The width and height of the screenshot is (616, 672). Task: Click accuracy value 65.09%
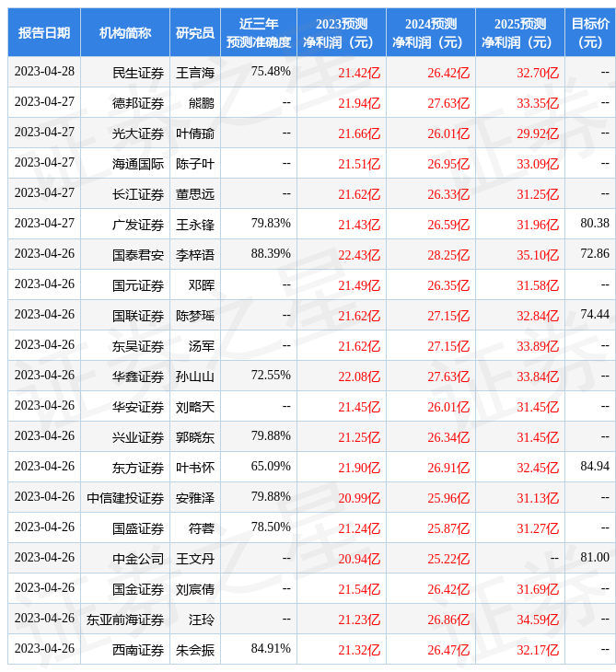click(x=271, y=467)
